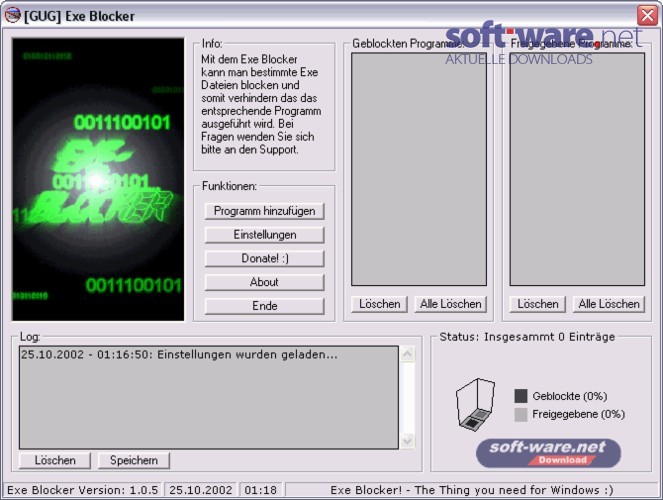
Task: Select log entry 'Einstellungen wurden geladen...'
Action: click(x=179, y=354)
